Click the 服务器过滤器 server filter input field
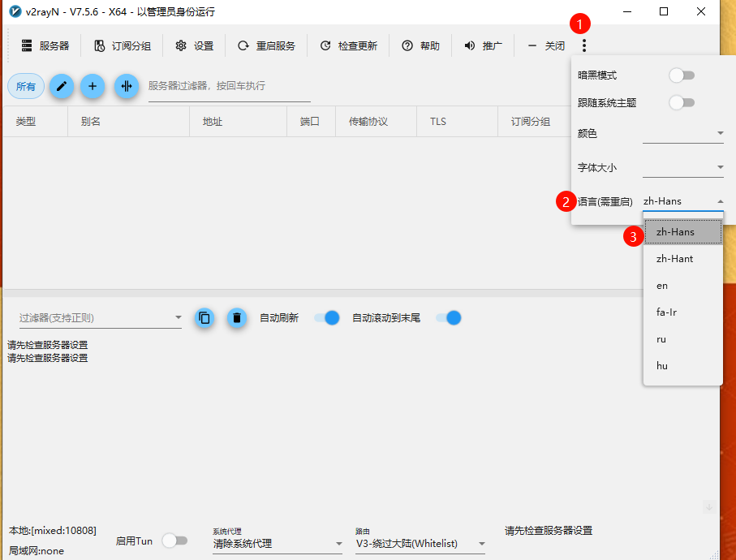The width and height of the screenshot is (736, 560). pos(229,86)
